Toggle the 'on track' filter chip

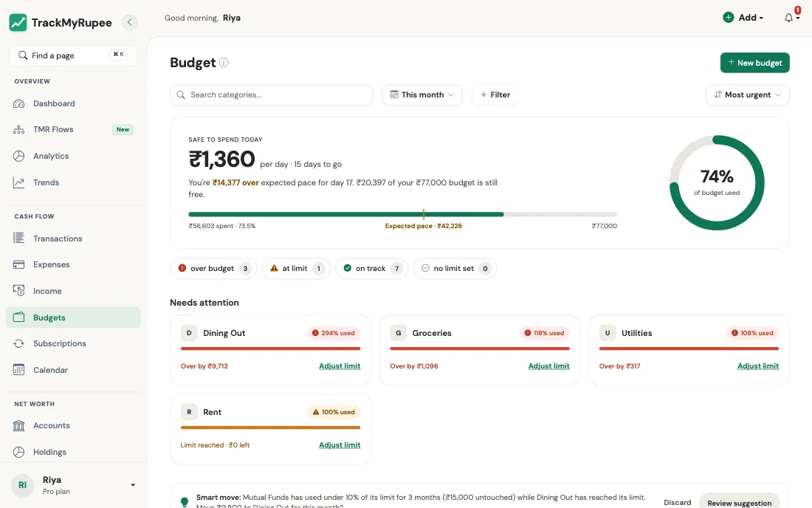372,268
